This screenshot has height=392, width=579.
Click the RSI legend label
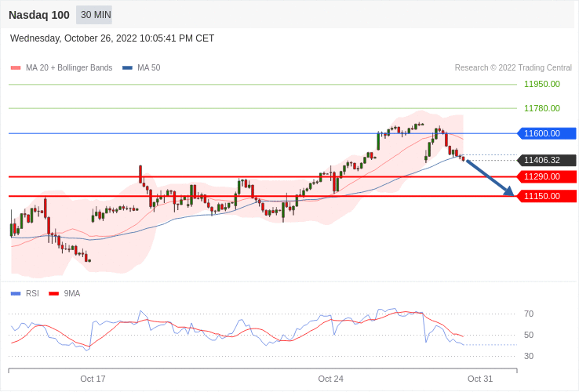click(x=32, y=293)
